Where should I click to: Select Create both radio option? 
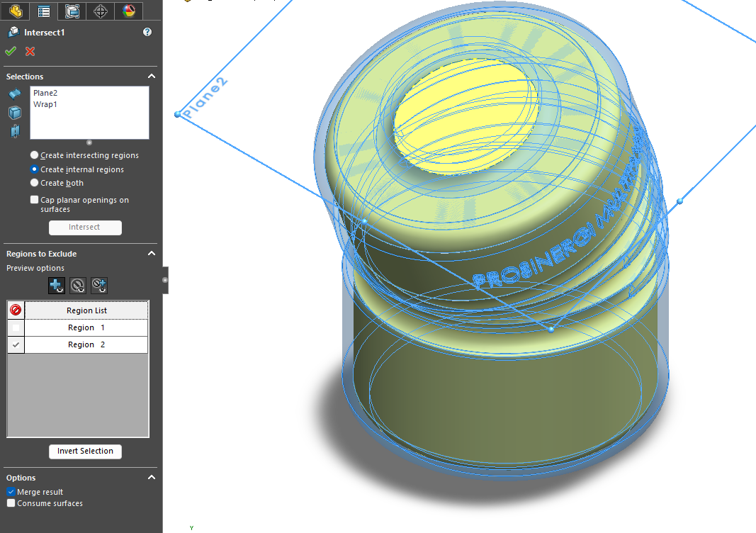pos(35,183)
